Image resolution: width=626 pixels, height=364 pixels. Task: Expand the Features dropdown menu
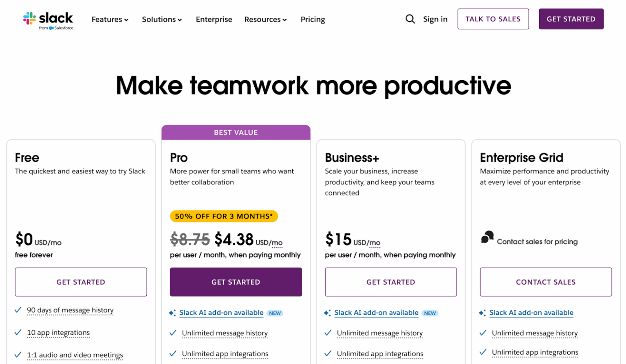pyautogui.click(x=109, y=19)
